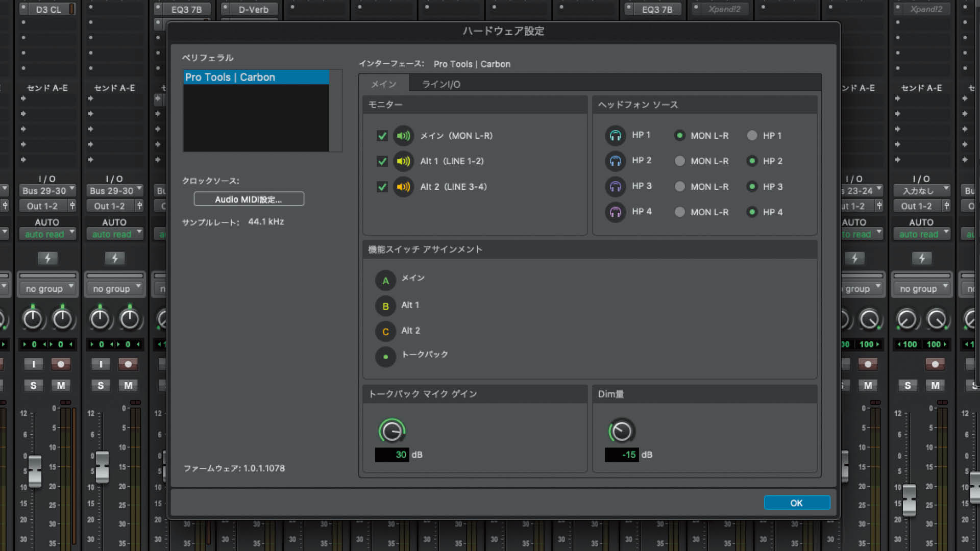Open the right Xpand!2 insert
This screenshot has width=980, height=551.
point(926,9)
